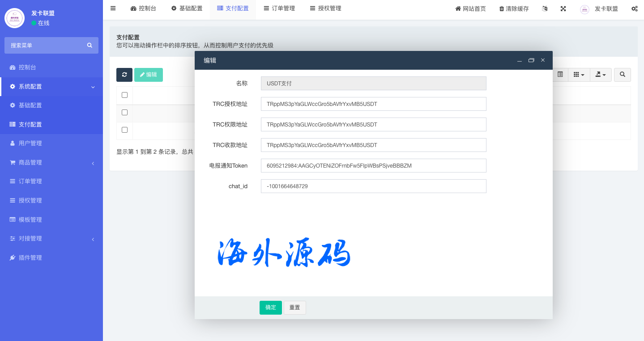The image size is (644, 341).
Task: Click the table search magnifier button
Action: (622, 75)
